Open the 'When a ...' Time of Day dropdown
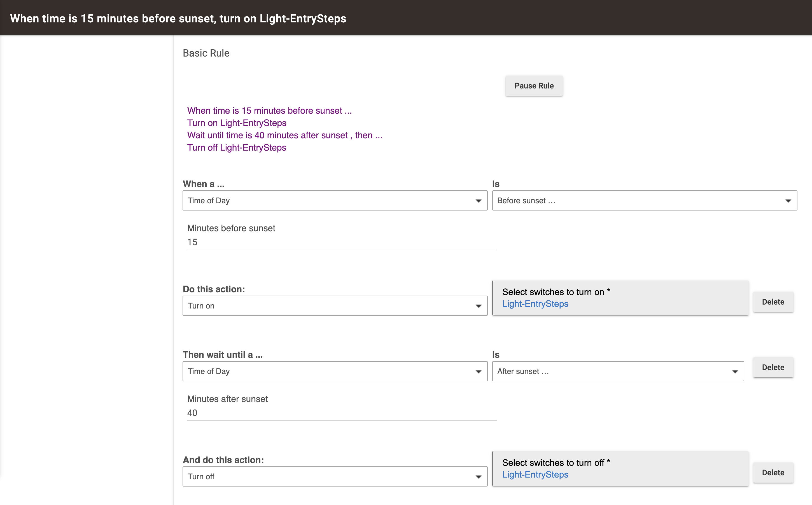This screenshot has height=505, width=812. (335, 200)
